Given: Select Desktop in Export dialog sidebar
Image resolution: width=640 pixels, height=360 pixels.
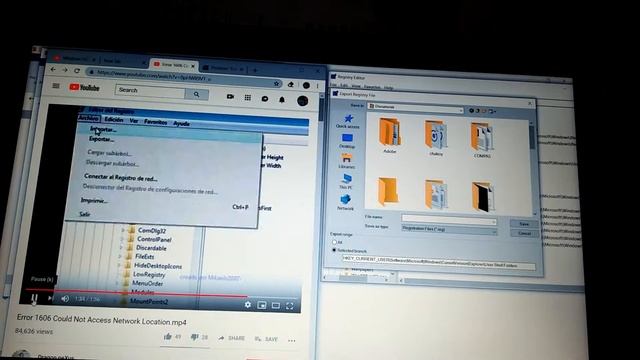Looking at the screenshot, I should pyautogui.click(x=347, y=141).
